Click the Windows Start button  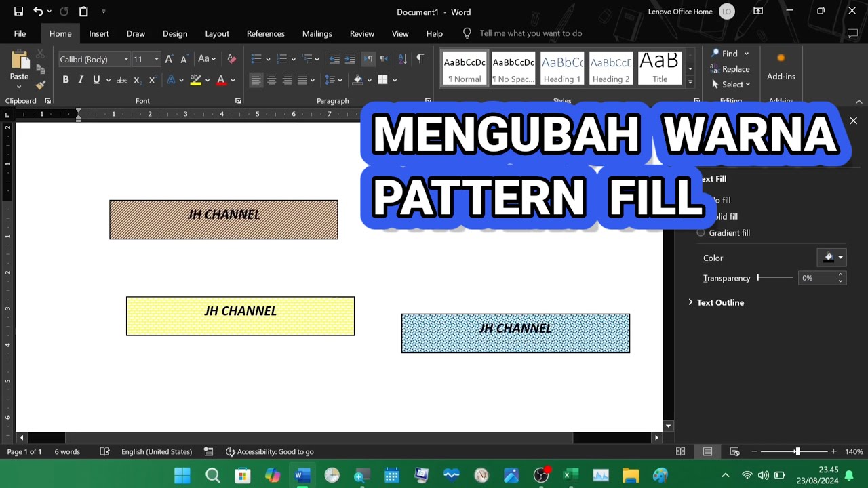182,475
